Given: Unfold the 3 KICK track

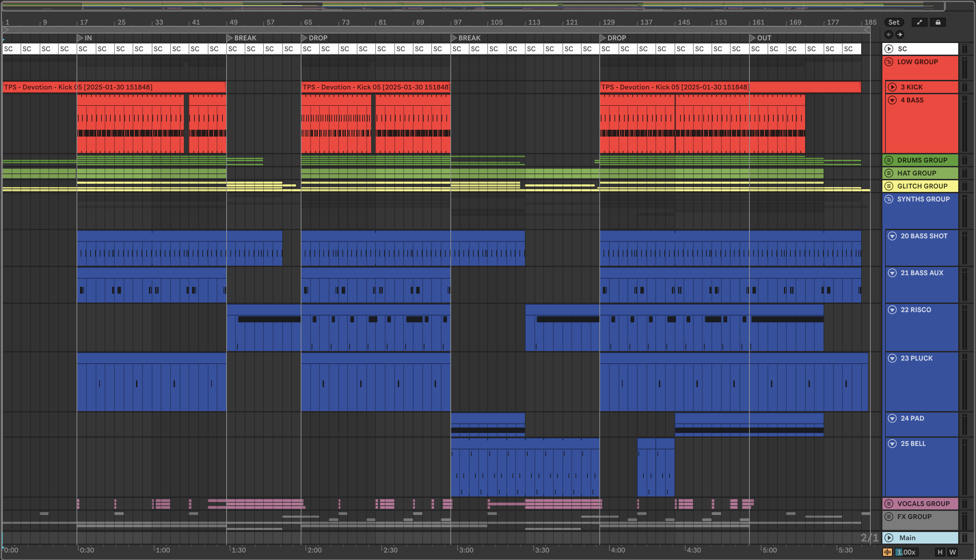Looking at the screenshot, I should click(892, 87).
